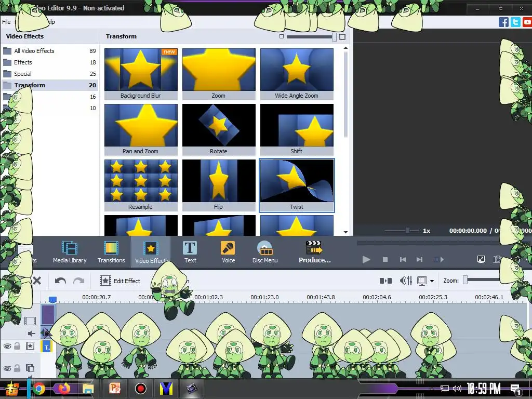Open the File menu
Image resolution: width=532 pixels, height=399 pixels.
(x=6, y=22)
